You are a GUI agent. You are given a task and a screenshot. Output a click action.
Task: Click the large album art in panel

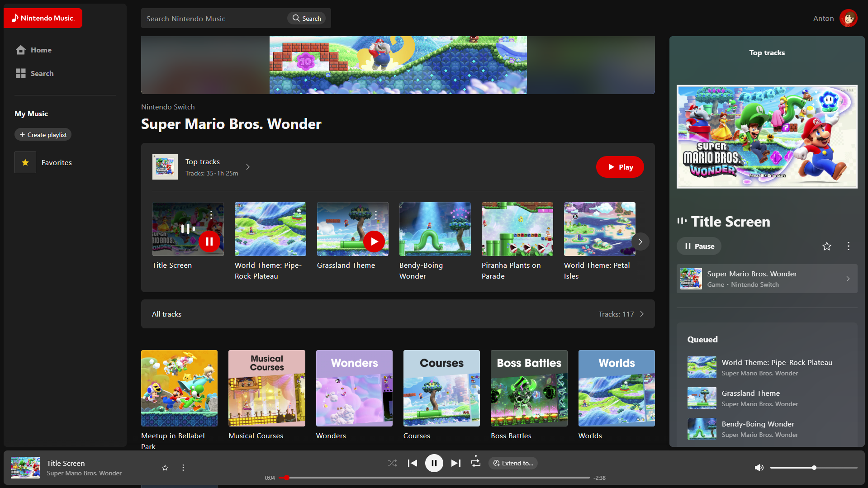[767, 137]
